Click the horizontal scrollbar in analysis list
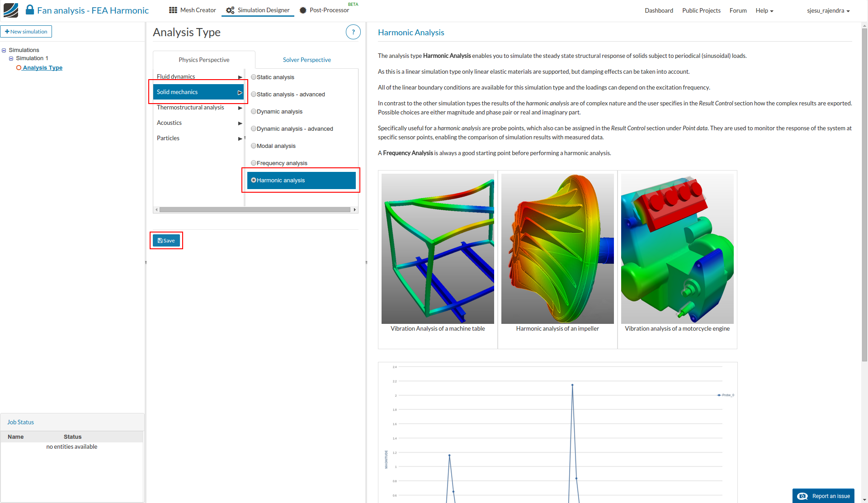This screenshot has width=868, height=503. click(255, 210)
